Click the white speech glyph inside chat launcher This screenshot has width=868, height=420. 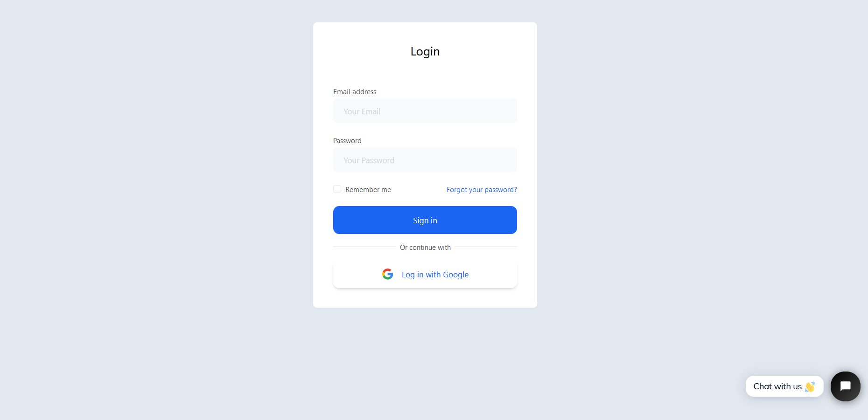tap(845, 386)
